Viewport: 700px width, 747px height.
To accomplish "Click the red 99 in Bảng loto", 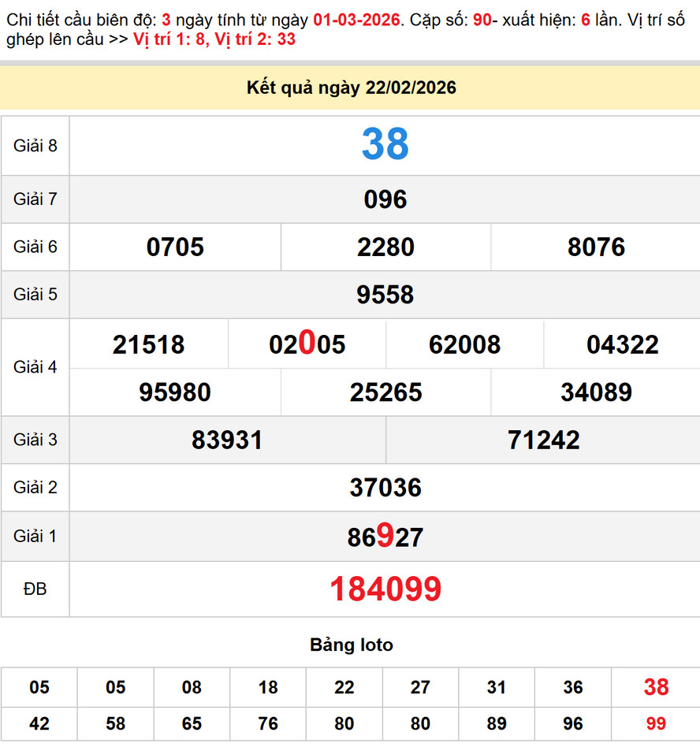I will pos(656,723).
